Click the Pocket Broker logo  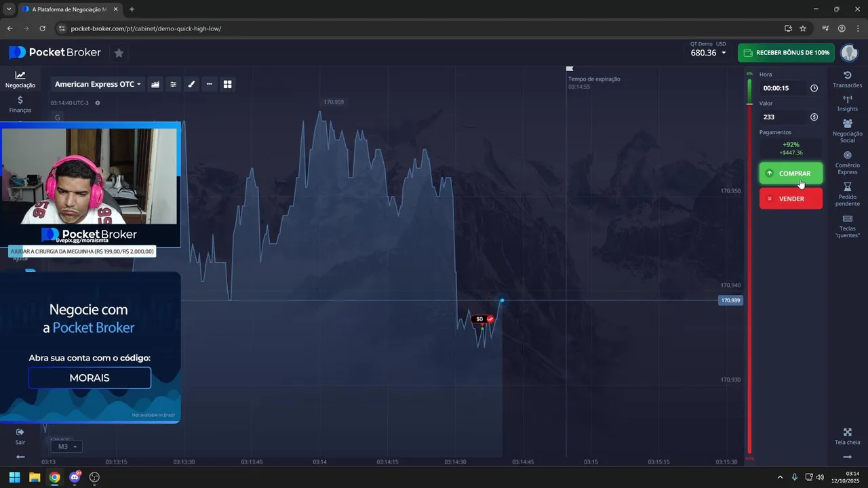(55, 52)
